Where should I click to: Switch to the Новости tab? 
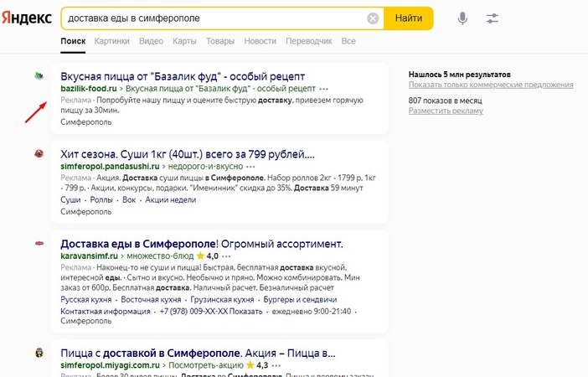click(x=260, y=41)
